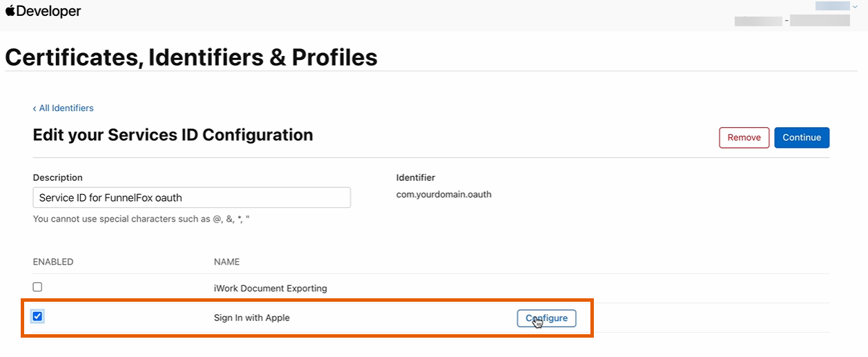Click the ENABLED column header
The height and width of the screenshot is (357, 868).
pos(53,262)
